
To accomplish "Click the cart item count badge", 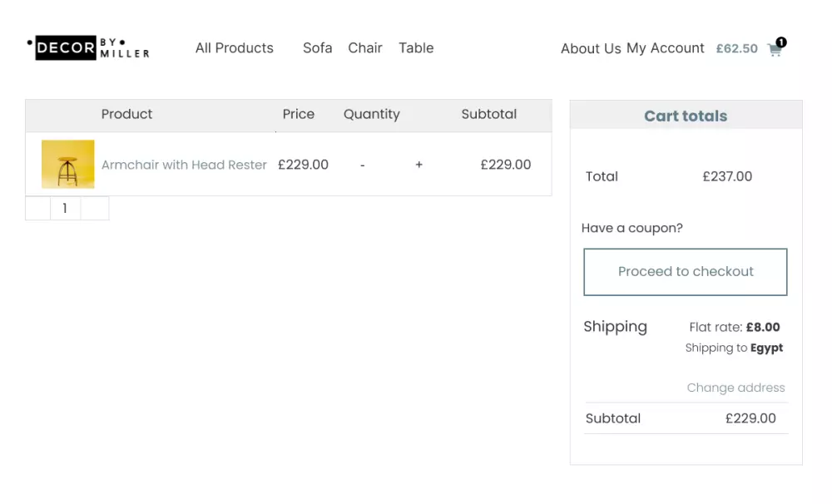I will (x=781, y=42).
